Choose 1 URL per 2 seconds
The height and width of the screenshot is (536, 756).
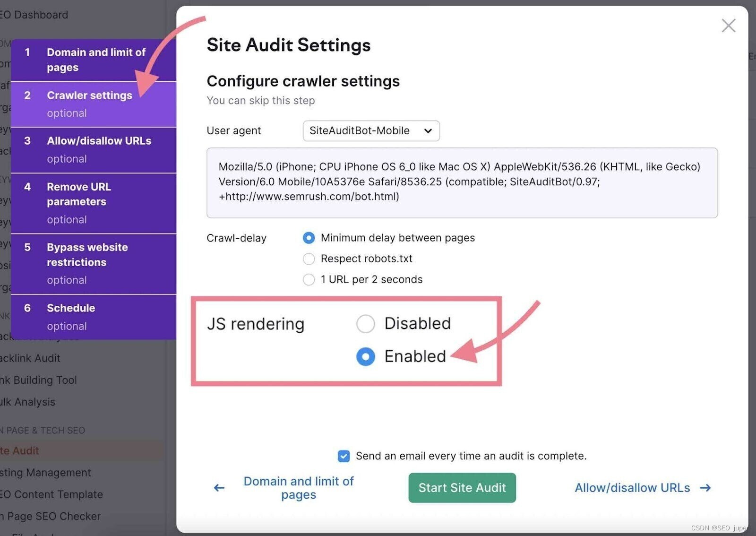coord(309,279)
